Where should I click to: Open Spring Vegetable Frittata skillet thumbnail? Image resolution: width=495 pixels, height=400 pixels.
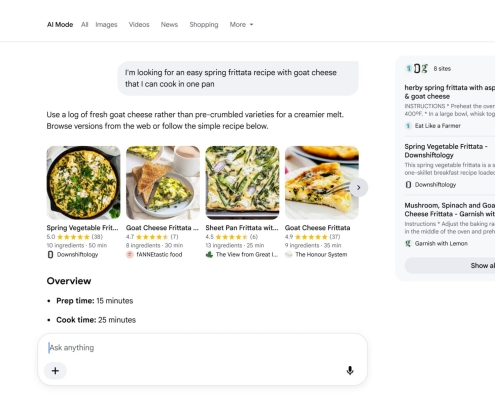pyautogui.click(x=83, y=183)
